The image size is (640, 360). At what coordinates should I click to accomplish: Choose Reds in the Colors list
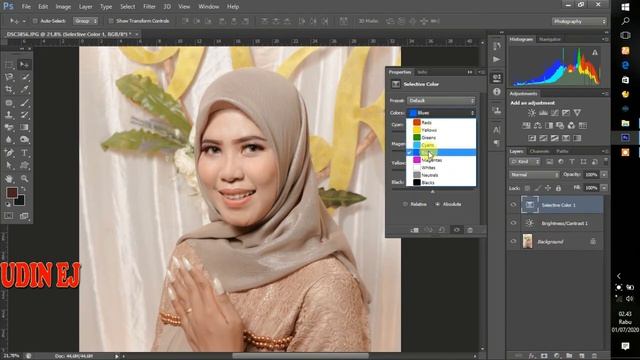(x=441, y=122)
